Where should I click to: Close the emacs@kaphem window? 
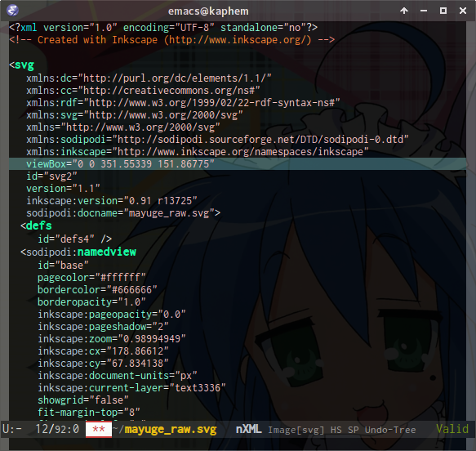[x=463, y=11]
